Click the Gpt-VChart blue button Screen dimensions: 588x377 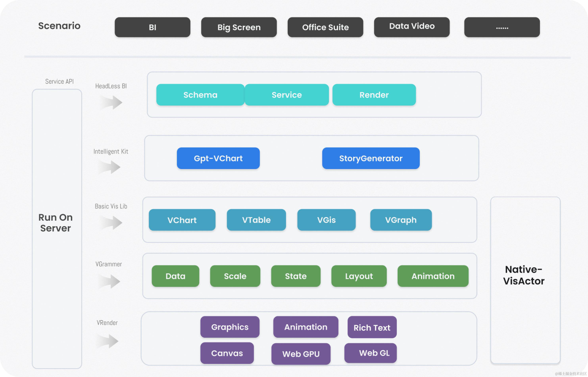218,158
